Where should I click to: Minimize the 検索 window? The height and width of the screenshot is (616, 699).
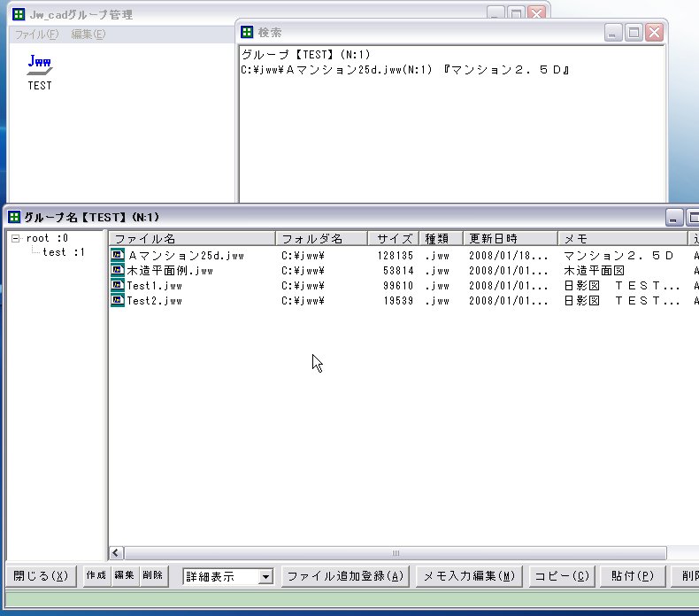(x=613, y=33)
